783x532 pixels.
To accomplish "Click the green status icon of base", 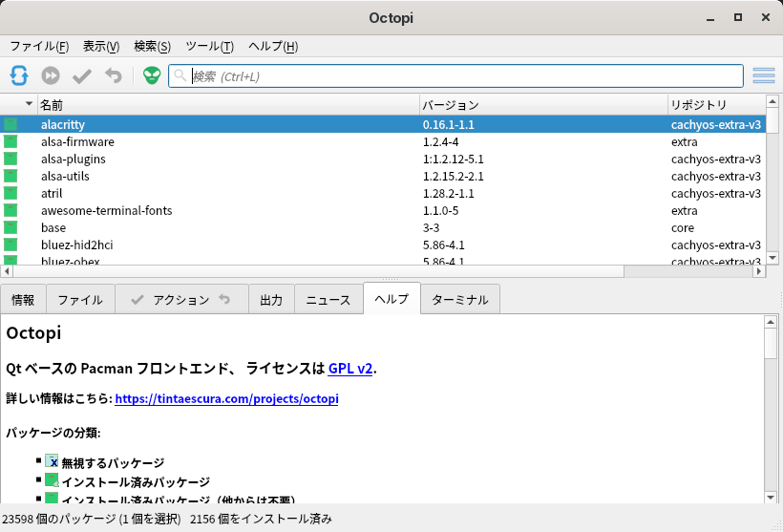I will click(x=11, y=227).
